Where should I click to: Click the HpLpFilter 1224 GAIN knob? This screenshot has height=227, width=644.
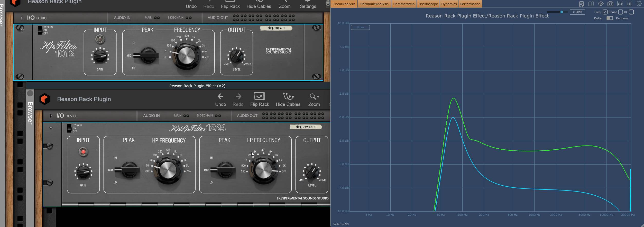[83, 172]
